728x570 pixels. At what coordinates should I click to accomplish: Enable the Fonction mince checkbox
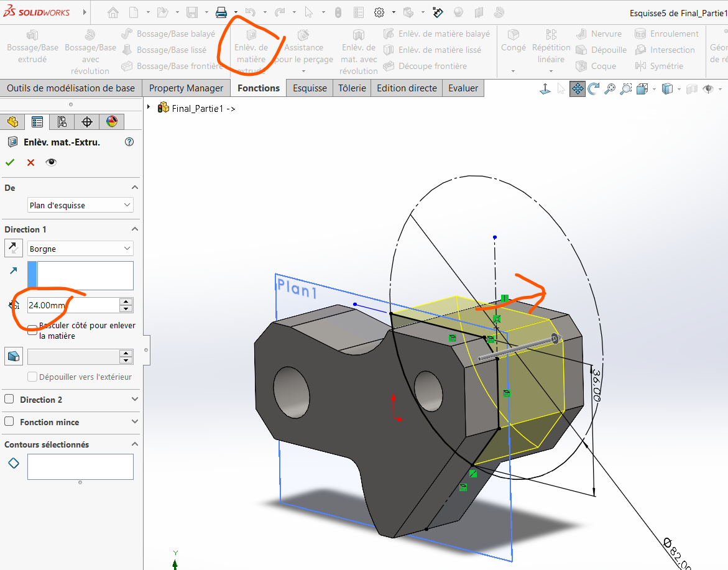point(9,421)
